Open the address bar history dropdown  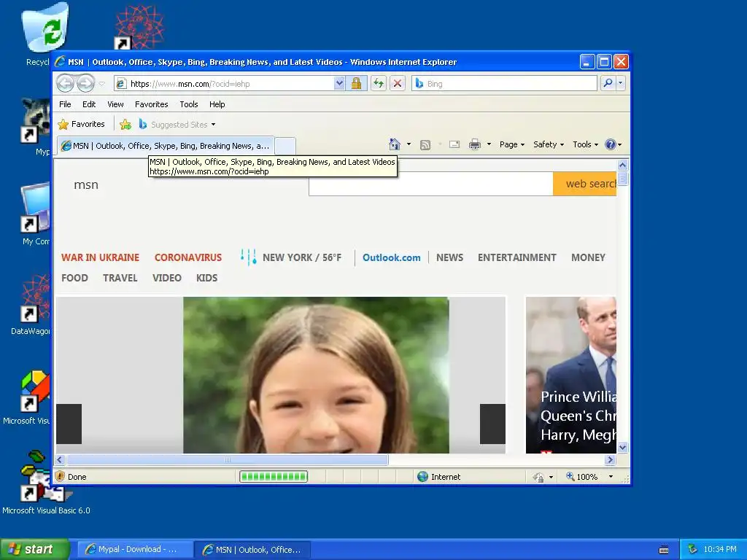pos(339,83)
